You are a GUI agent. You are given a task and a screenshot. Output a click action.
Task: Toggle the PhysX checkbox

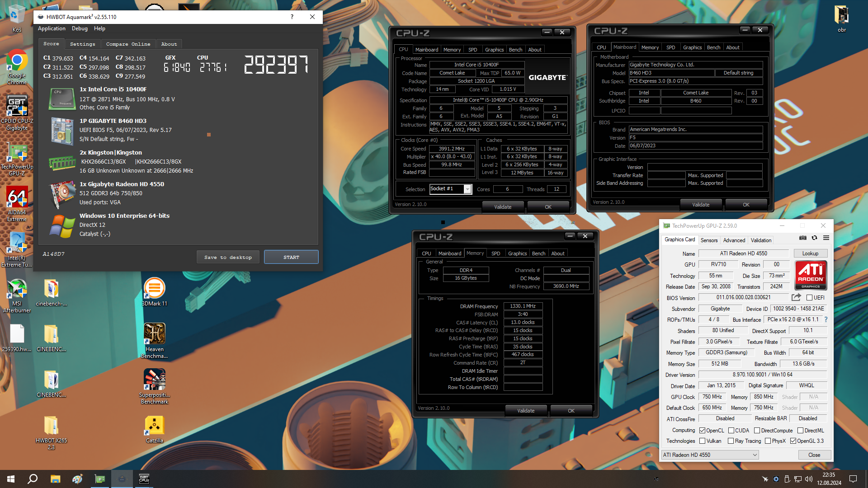click(768, 441)
